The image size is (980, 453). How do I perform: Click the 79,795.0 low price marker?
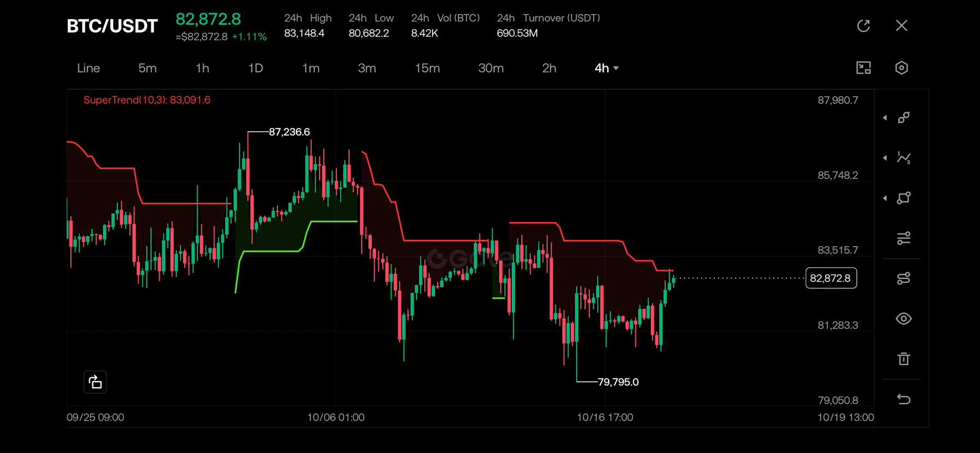click(x=618, y=382)
